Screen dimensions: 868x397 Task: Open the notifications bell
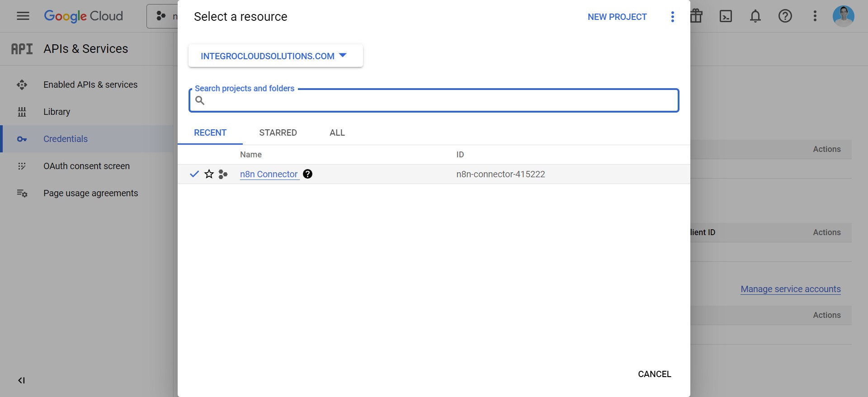coord(755,16)
